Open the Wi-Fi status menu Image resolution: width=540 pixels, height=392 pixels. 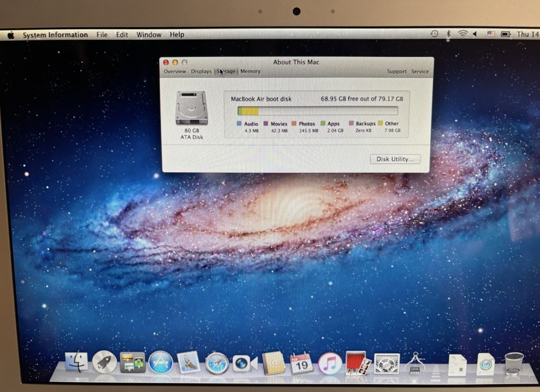click(x=462, y=33)
